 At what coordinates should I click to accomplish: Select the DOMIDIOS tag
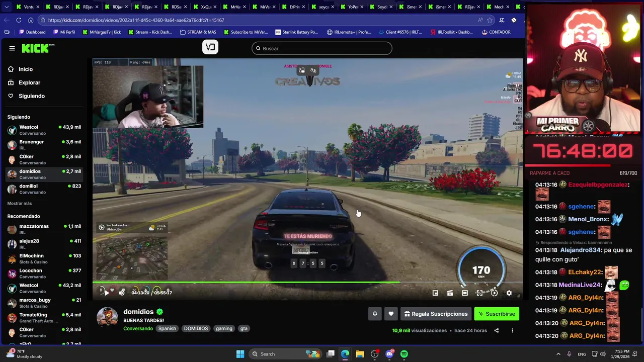[196, 328]
